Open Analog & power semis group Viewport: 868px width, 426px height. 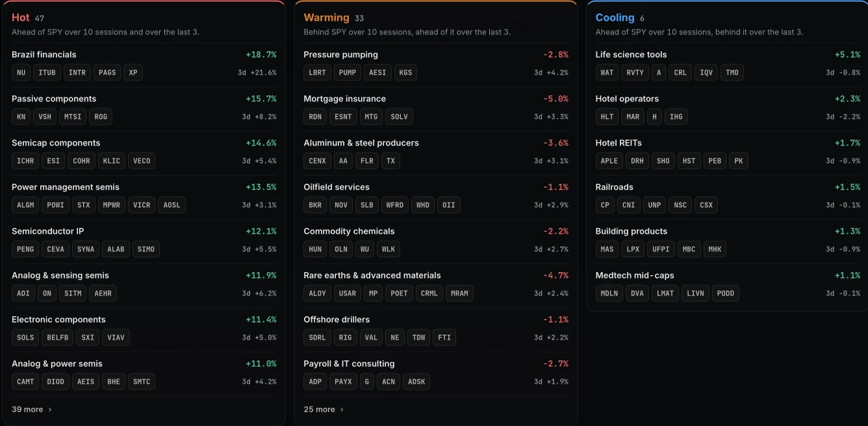pos(57,364)
